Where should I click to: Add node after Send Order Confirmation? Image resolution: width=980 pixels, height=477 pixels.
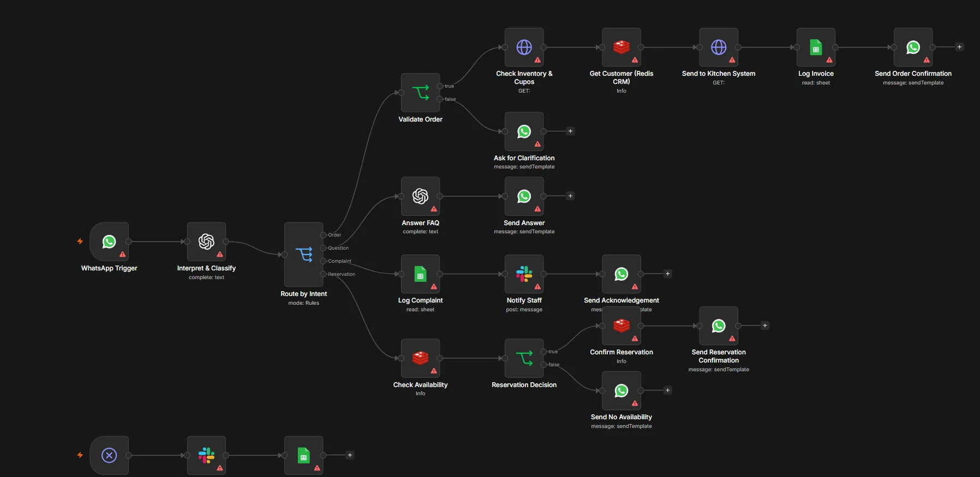pyautogui.click(x=959, y=47)
